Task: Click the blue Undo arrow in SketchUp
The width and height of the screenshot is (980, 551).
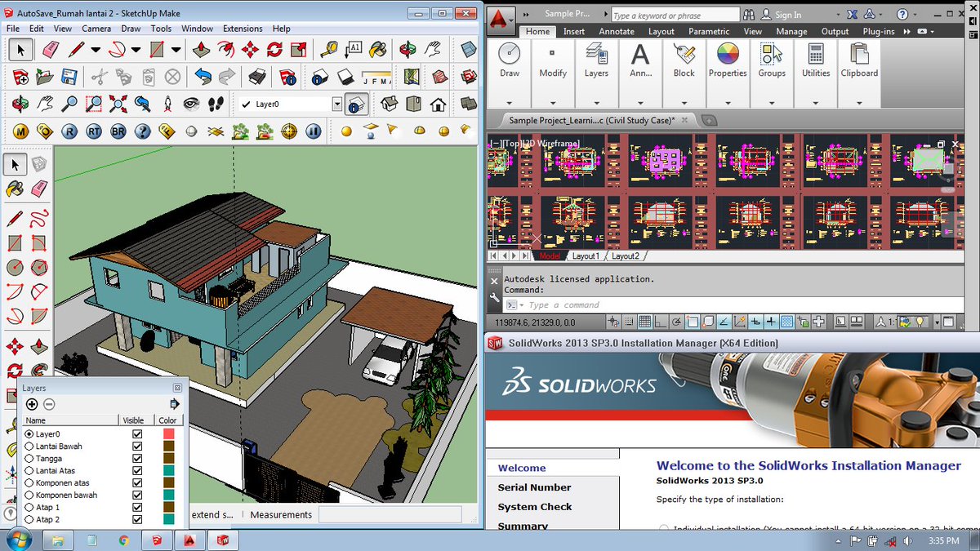Action: [x=203, y=78]
